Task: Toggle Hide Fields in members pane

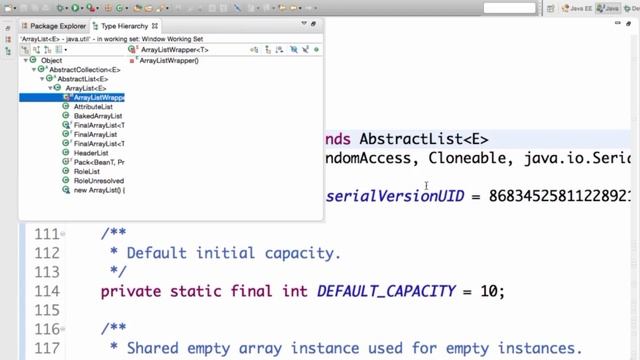Action: coord(294,50)
